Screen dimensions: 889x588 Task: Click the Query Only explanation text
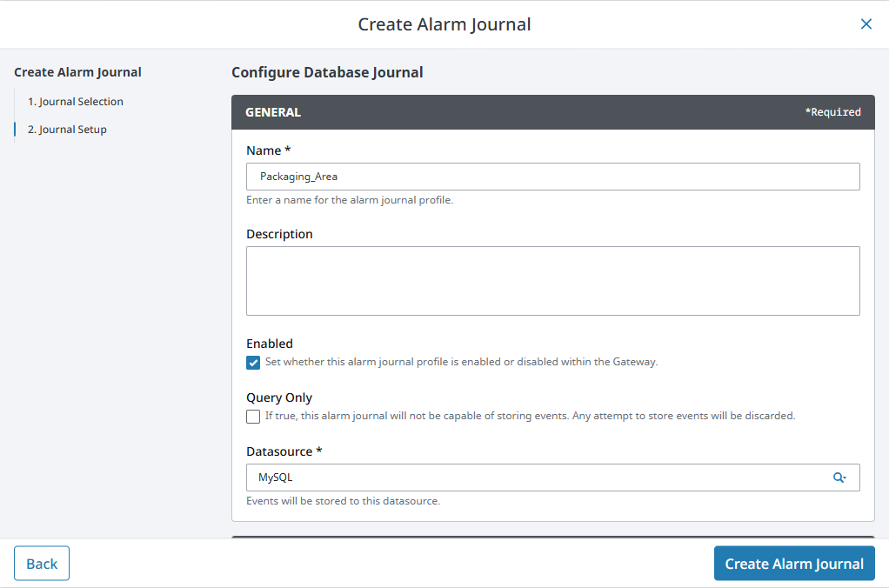[530, 416]
